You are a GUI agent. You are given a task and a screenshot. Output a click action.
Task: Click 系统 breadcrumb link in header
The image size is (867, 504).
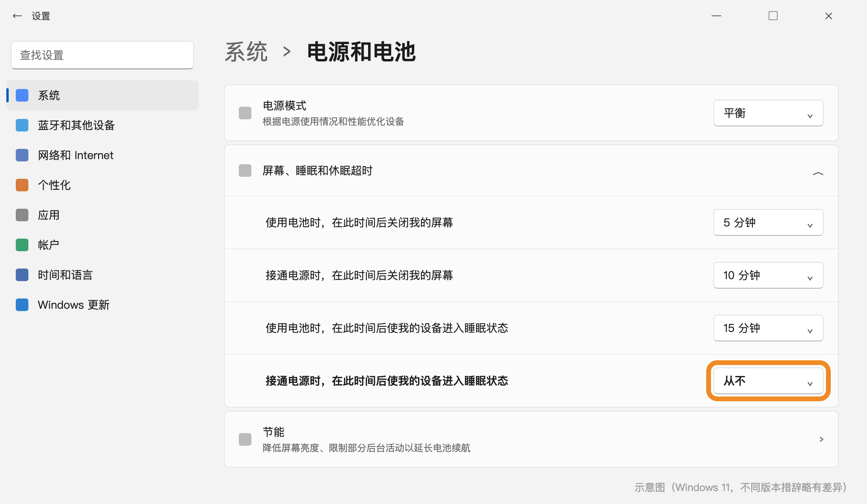coord(246,52)
